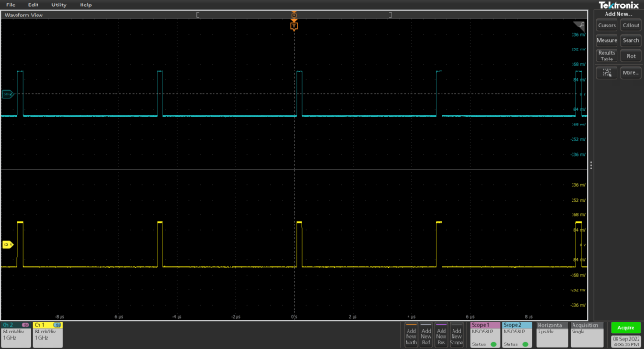The image size is (644, 349).
Task: Click the green Acquire button
Action: click(x=626, y=328)
